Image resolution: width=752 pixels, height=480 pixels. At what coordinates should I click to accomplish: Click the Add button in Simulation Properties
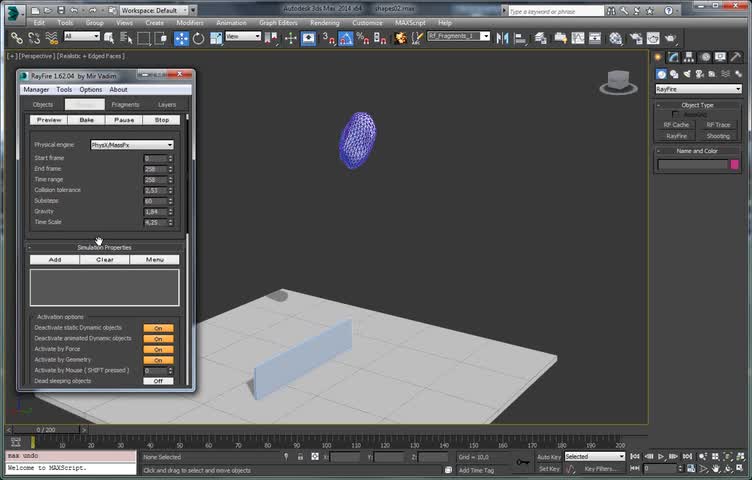[55, 259]
